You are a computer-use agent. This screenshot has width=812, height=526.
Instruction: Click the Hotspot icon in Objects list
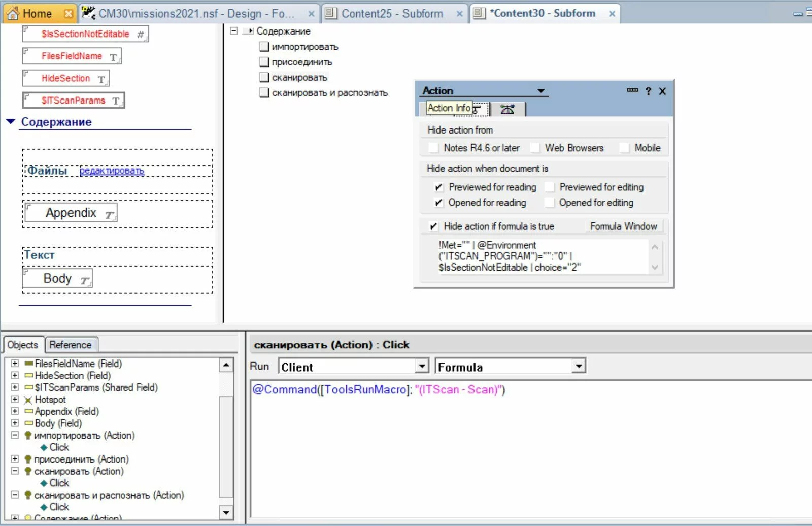pyautogui.click(x=28, y=400)
